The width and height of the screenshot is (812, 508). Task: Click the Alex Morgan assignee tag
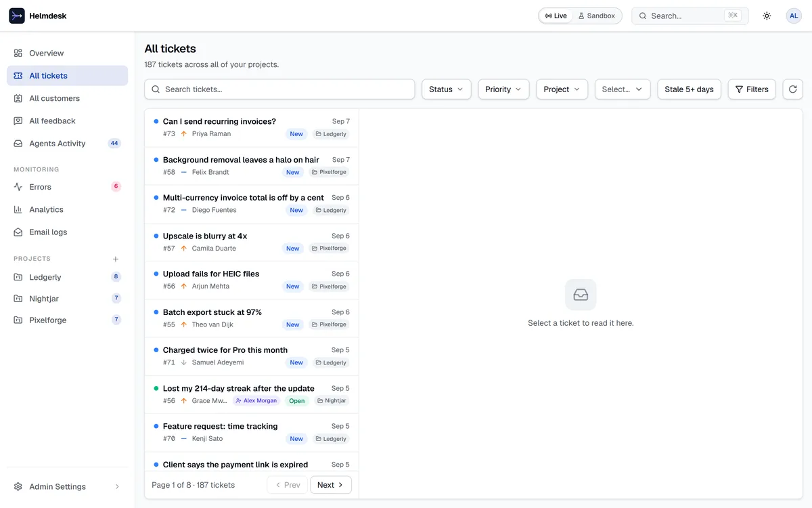tap(256, 401)
